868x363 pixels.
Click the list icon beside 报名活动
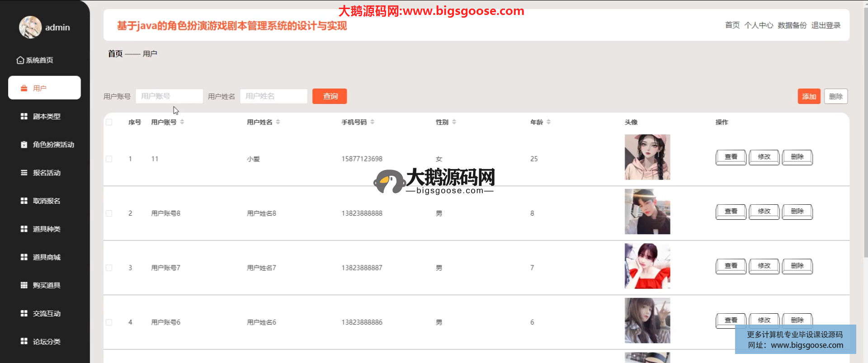coord(24,173)
